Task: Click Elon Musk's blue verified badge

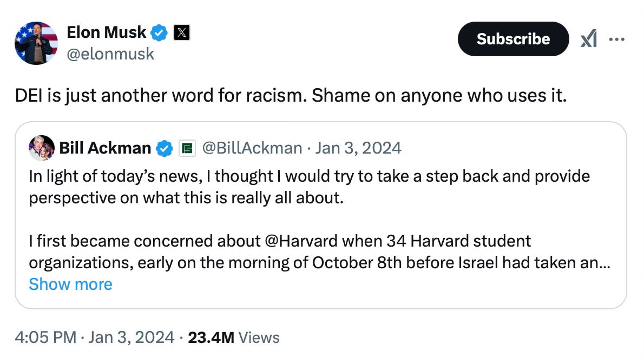Action: click(x=159, y=32)
